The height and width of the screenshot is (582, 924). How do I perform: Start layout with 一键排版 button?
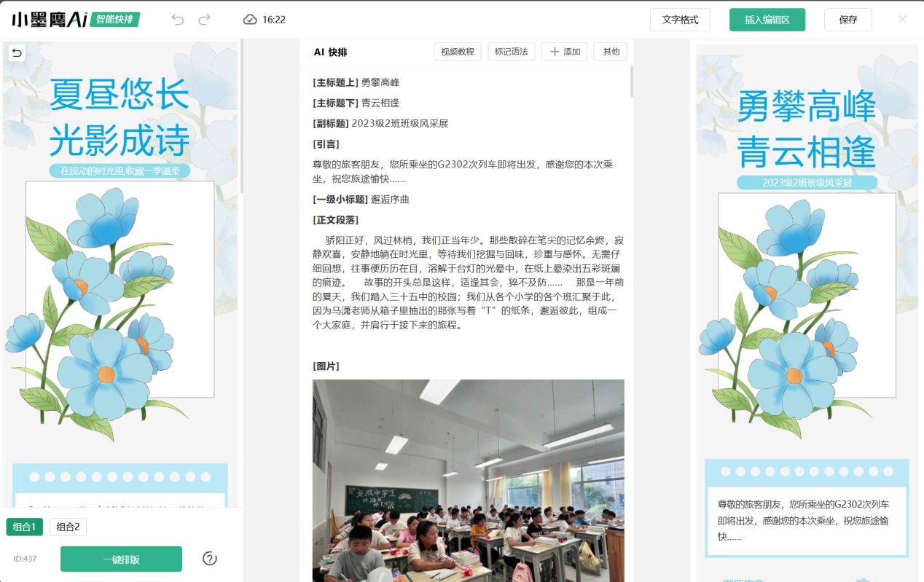coord(121,559)
